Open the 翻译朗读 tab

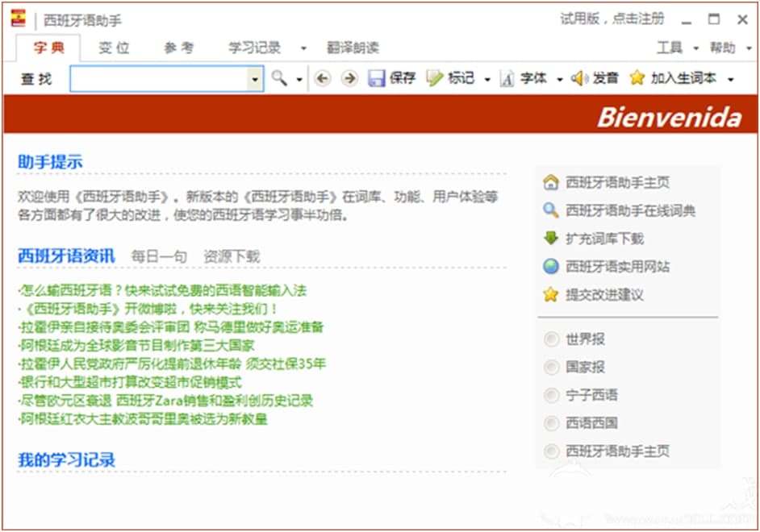[x=353, y=48]
